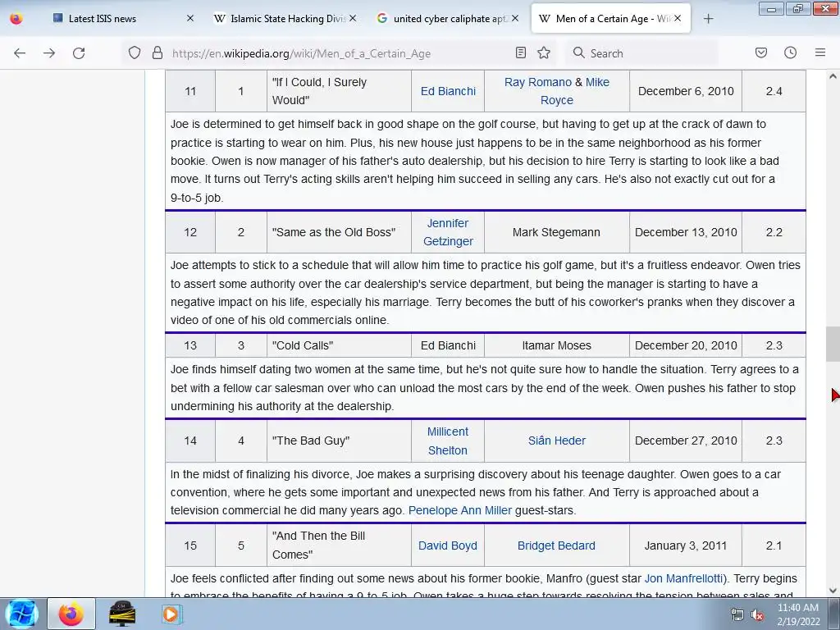This screenshot has height=630, width=840.
Task: Close the united cyber caliphate tab
Action: pyautogui.click(x=515, y=18)
